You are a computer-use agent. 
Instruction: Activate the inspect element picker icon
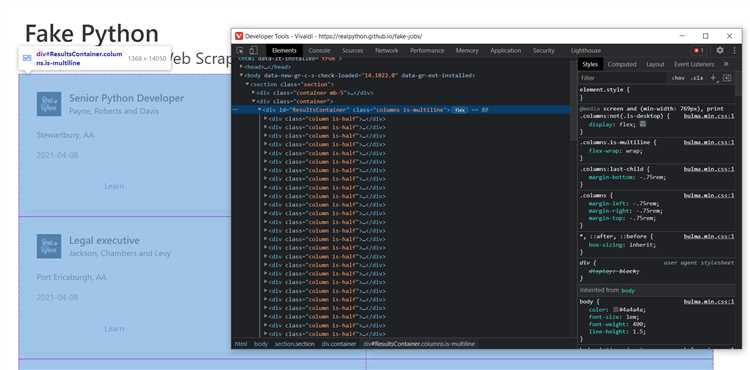coord(240,51)
